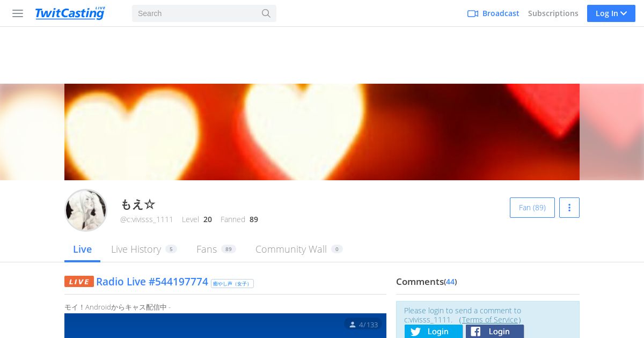
Task: Click the Fan (89) button
Action: pyautogui.click(x=532, y=208)
